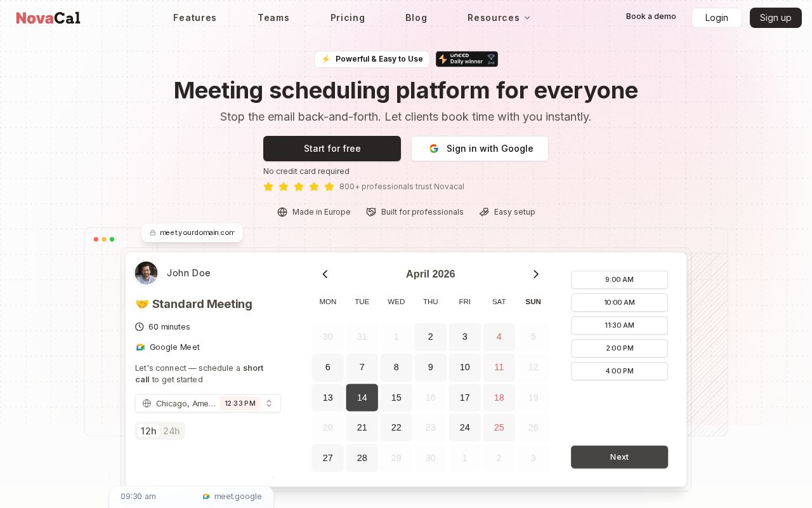Click John Doe's profile avatar

click(146, 273)
